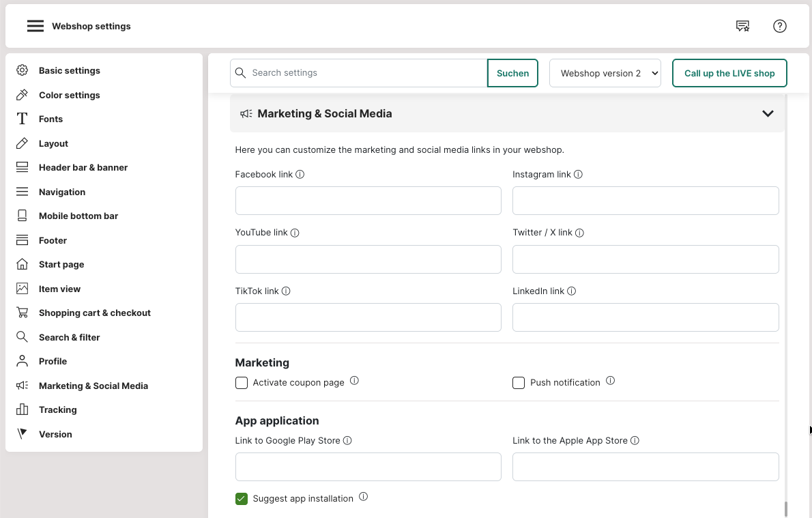
Task: Open the Webshop version 2 dropdown
Action: 605,73
